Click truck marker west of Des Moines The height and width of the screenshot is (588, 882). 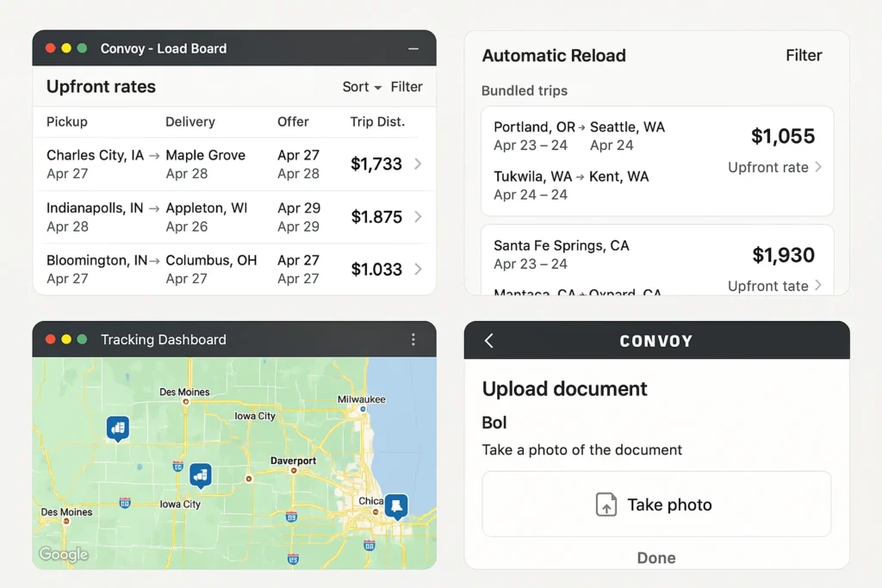click(118, 426)
